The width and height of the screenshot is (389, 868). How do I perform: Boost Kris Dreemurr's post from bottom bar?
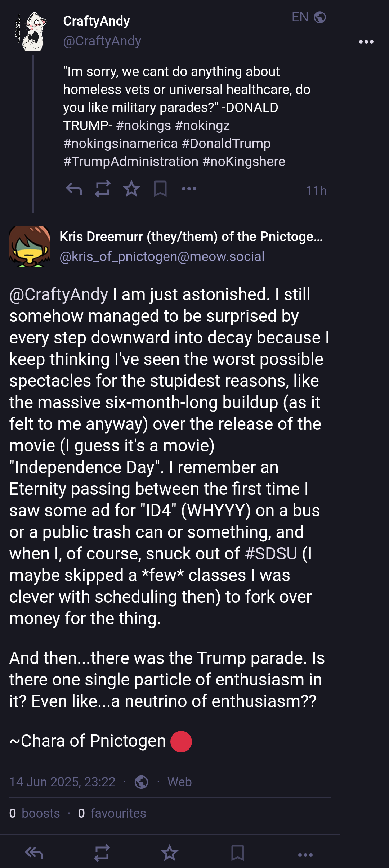102,853
